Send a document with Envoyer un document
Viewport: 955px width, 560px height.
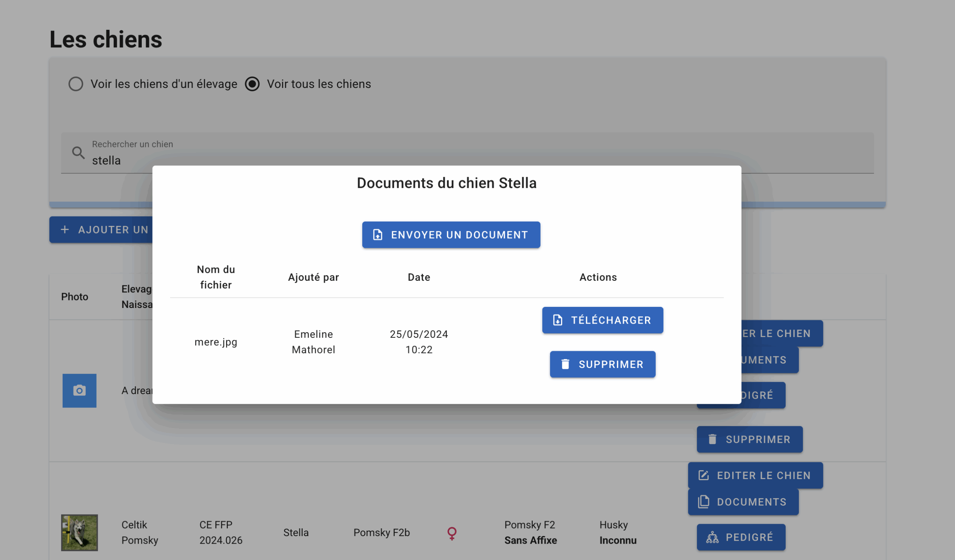pyautogui.click(x=451, y=235)
